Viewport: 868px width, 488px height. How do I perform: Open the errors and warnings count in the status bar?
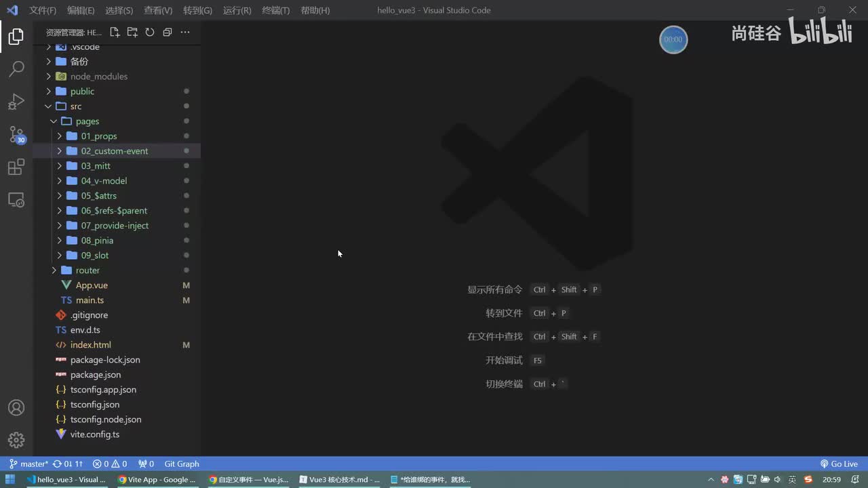[110, 464]
